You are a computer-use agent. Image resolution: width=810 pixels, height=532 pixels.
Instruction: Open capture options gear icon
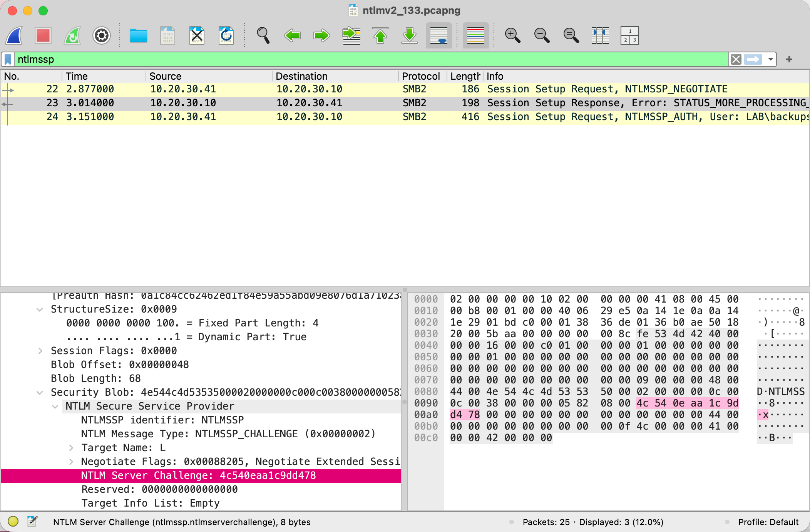(102, 35)
